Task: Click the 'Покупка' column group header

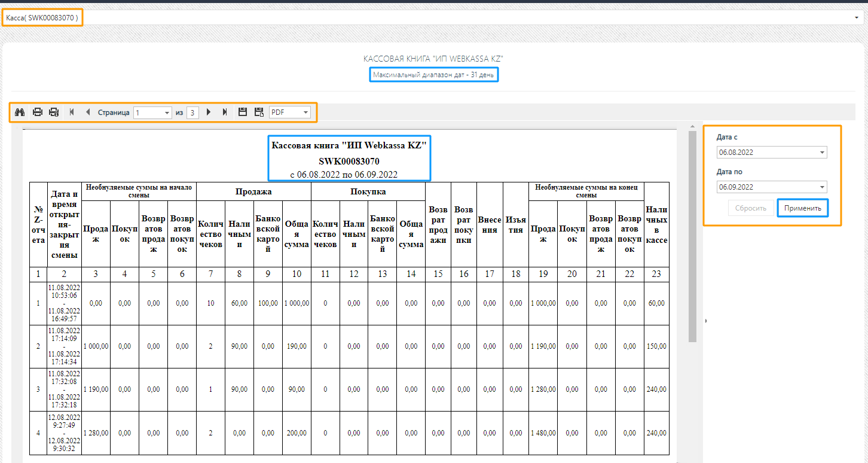Action: click(x=368, y=191)
